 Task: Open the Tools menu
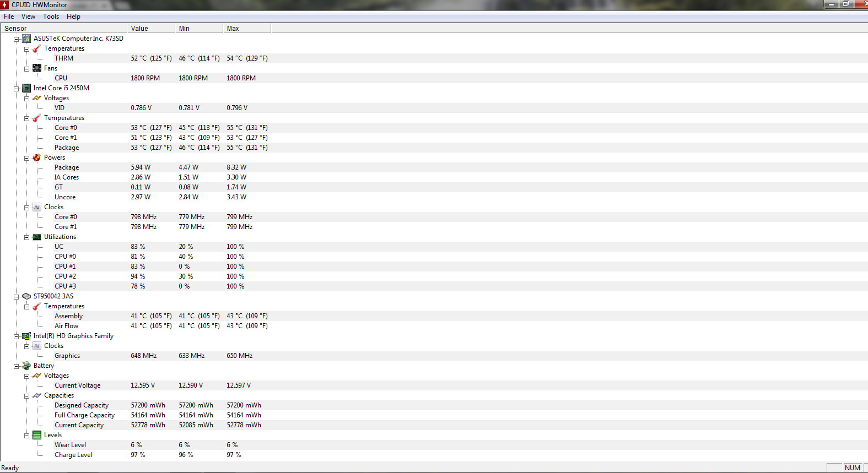tap(51, 17)
